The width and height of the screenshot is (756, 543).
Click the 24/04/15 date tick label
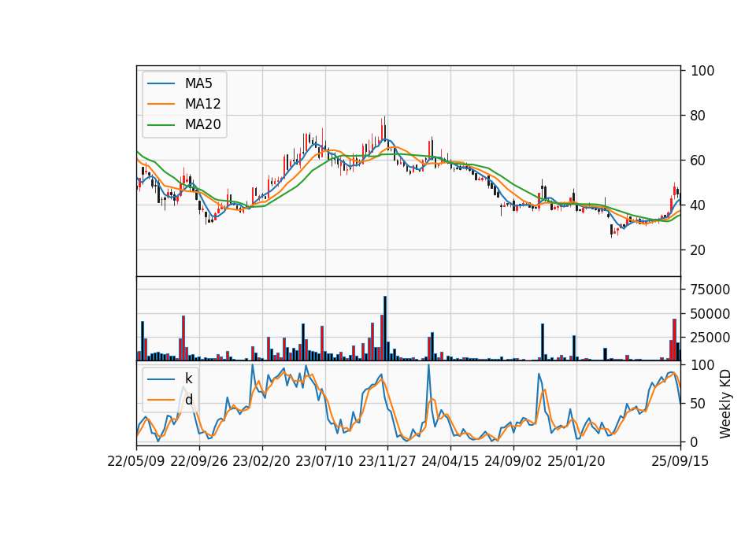click(450, 461)
